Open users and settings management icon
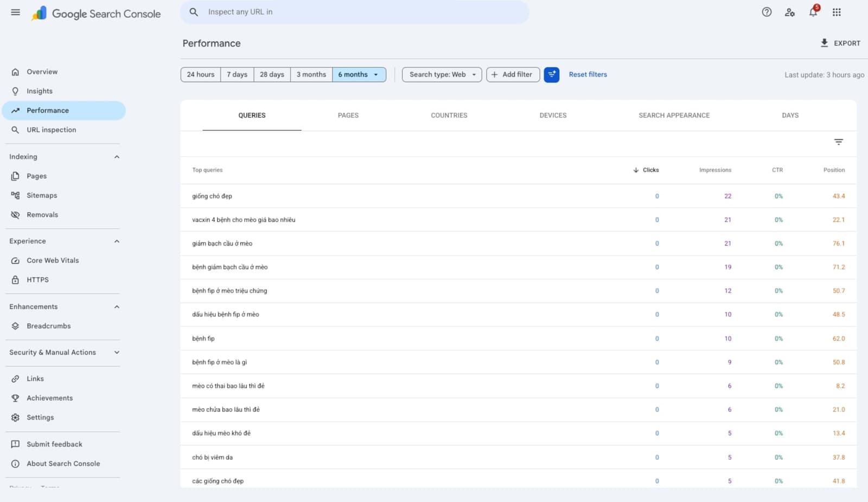Screen dimensions: 868x502 (790, 12)
